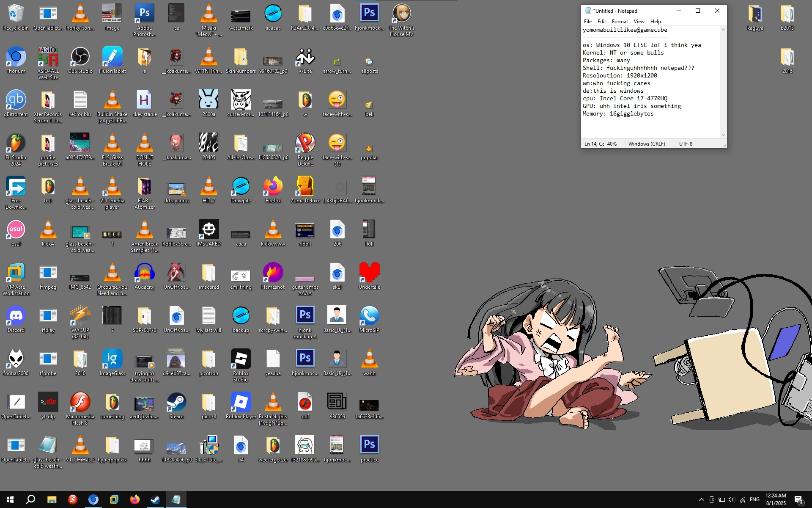
Task: Open the MicroSIP desktop shortcut
Action: (369, 320)
